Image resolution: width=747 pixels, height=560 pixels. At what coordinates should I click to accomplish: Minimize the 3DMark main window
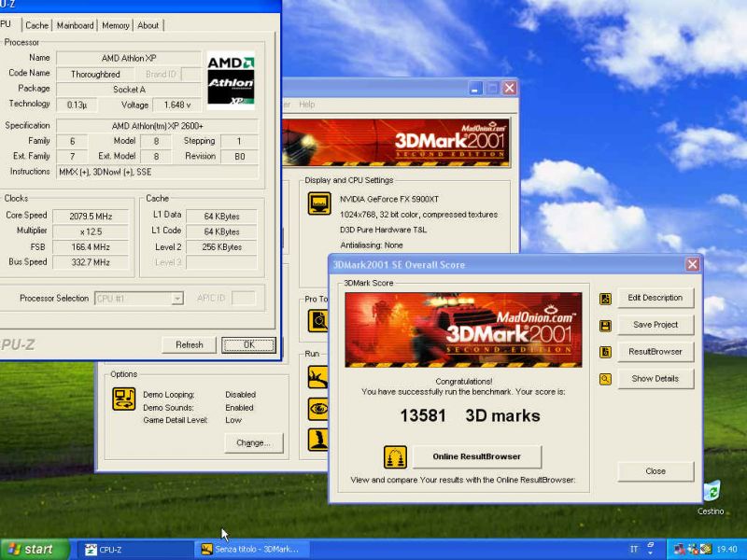pyautogui.click(x=475, y=88)
